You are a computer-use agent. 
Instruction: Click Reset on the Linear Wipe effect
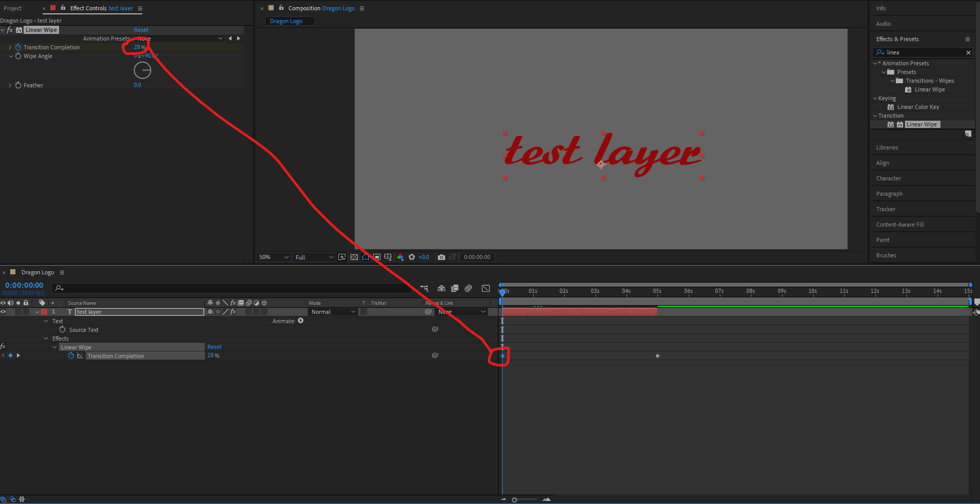141,30
